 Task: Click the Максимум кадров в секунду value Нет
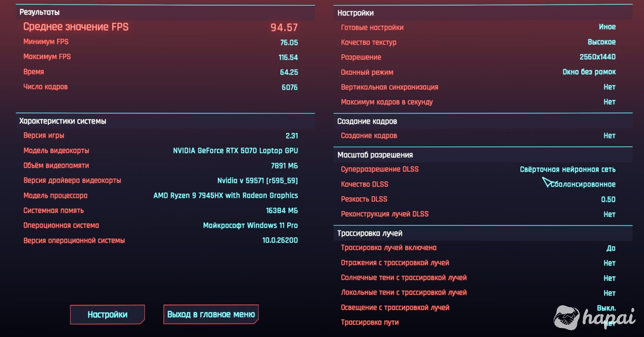coord(609,102)
